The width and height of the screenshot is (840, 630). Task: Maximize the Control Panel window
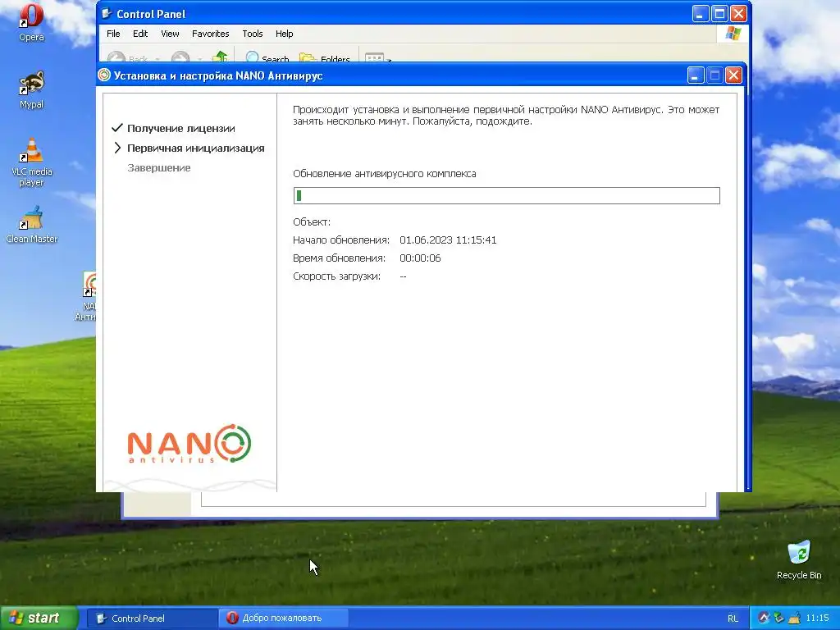pos(719,13)
